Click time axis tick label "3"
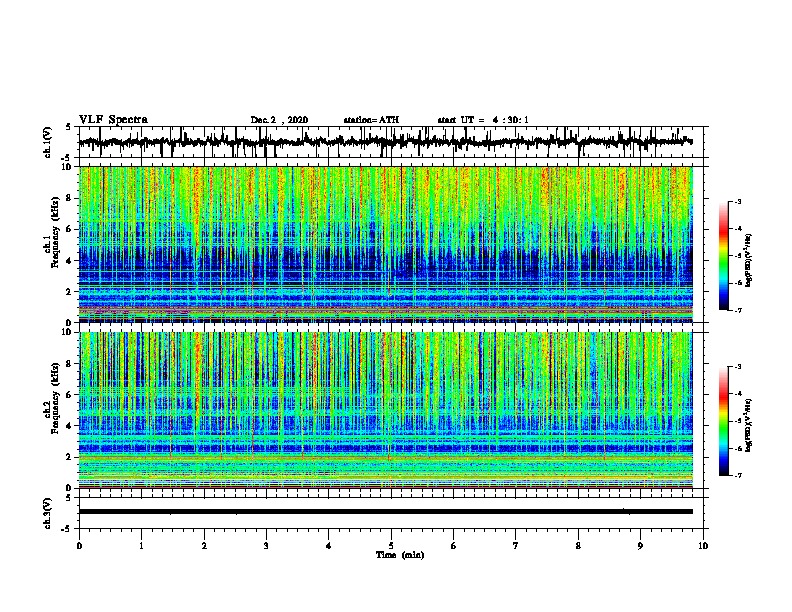This screenshot has height=612, width=792. point(266,546)
